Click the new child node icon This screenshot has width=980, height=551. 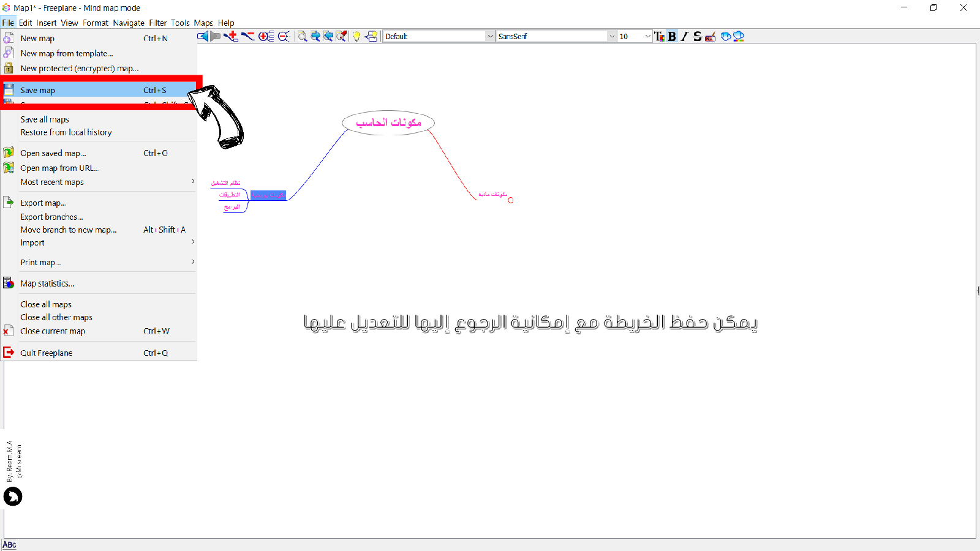(x=231, y=37)
